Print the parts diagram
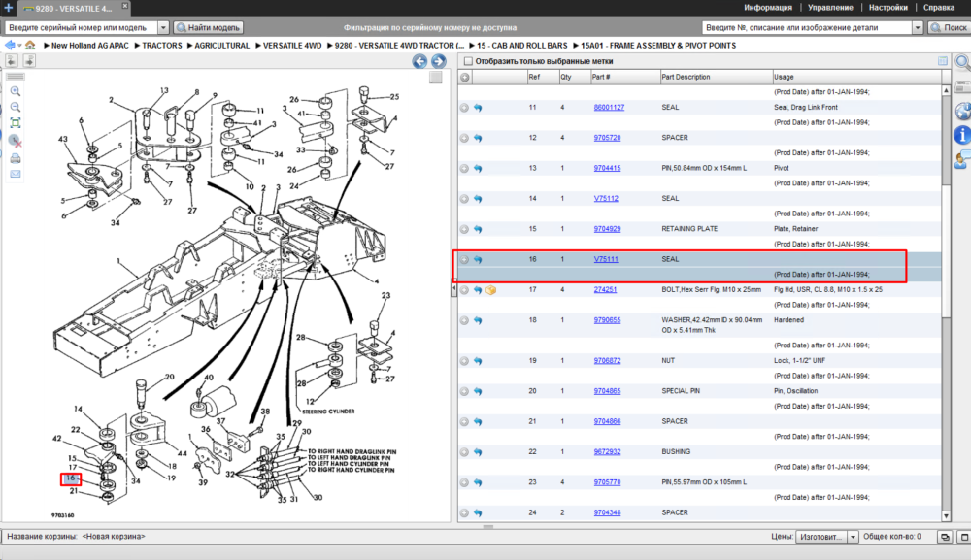Screen dimensions: 971x560 [16, 158]
